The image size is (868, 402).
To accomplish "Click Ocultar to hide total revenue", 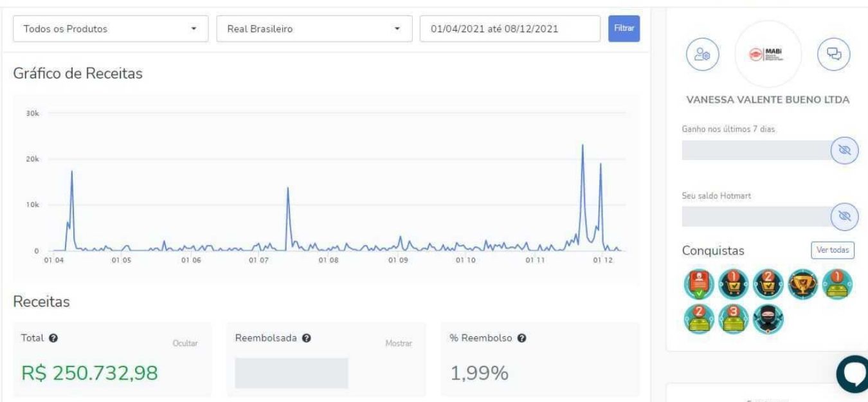I will pos(184,344).
